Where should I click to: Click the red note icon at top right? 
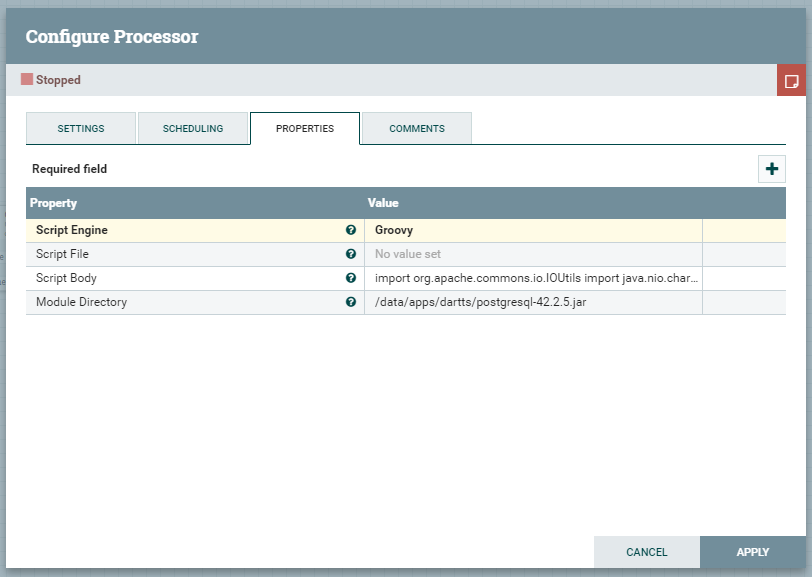[x=791, y=80]
